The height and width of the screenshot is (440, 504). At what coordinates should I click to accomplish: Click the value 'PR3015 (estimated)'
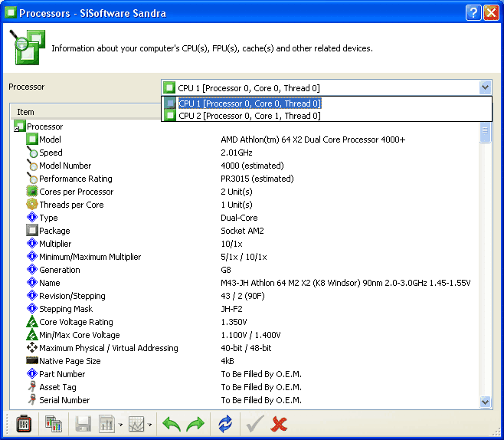tap(257, 179)
